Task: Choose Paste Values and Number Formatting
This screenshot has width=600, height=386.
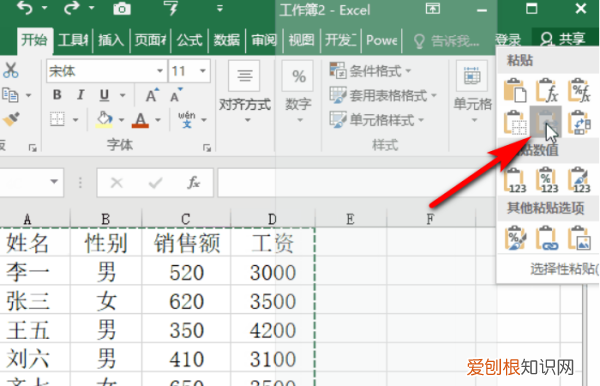Action: click(x=547, y=180)
